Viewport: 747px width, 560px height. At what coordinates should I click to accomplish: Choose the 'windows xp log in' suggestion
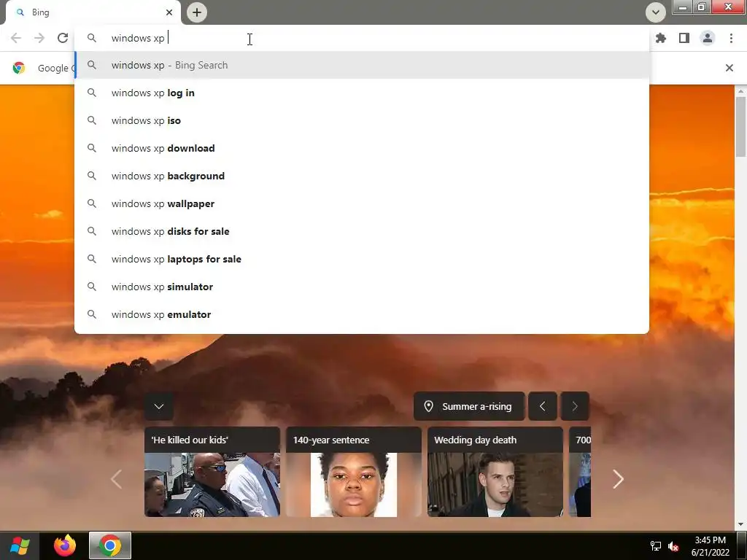(362, 93)
